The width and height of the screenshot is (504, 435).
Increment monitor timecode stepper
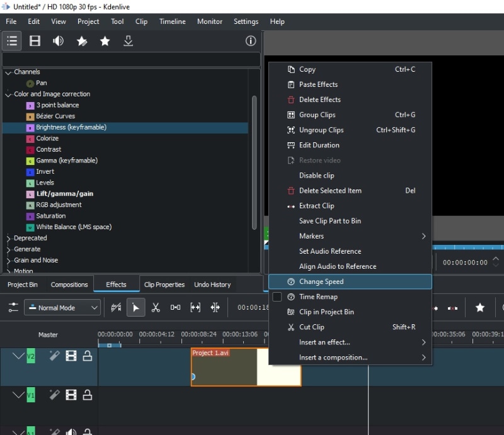tap(496, 259)
